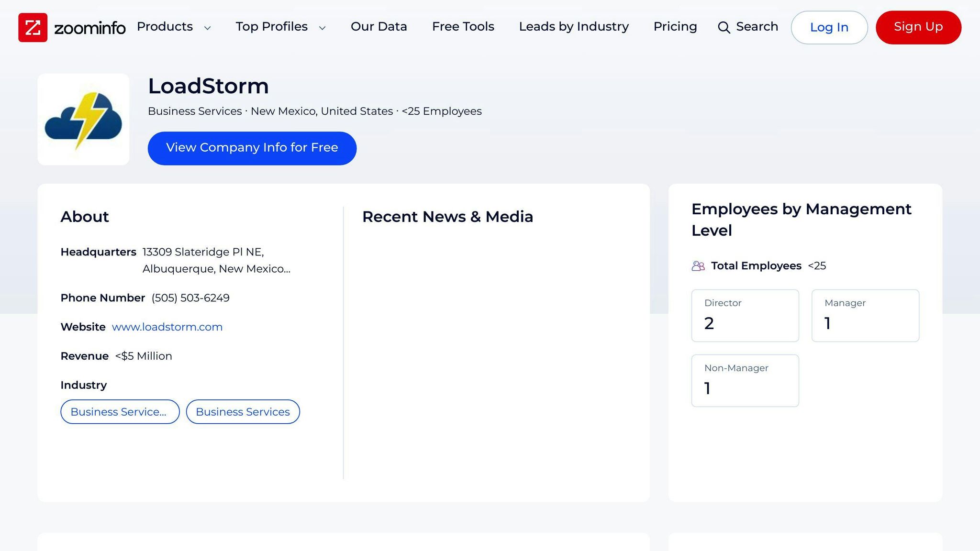Image resolution: width=980 pixels, height=551 pixels.
Task: Click the revenue value <$5 Million
Action: pyautogui.click(x=144, y=356)
